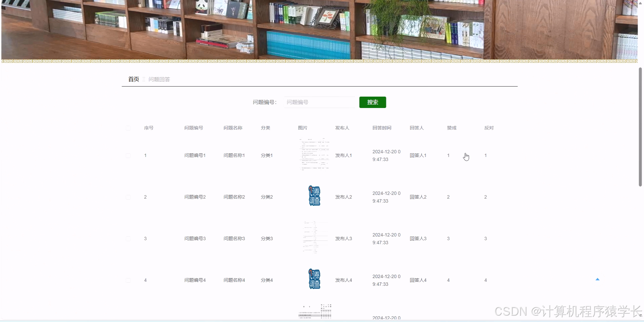Toggle the select-all checkbox in table header

click(x=128, y=128)
